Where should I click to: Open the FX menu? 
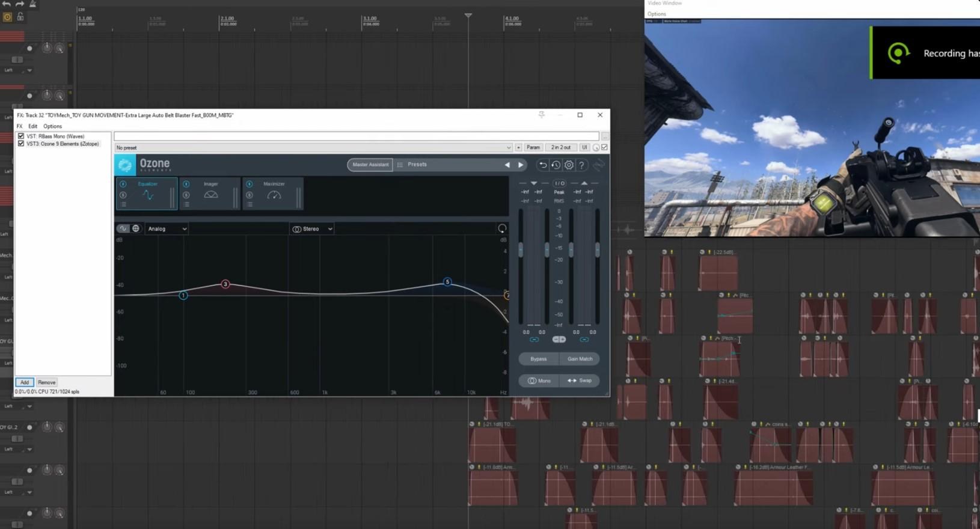coord(19,126)
